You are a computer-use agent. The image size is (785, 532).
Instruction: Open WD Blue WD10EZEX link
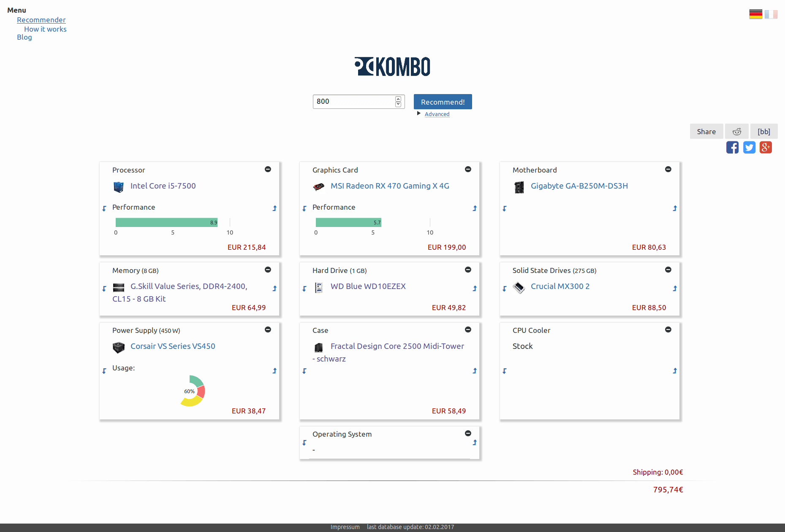coord(368,286)
